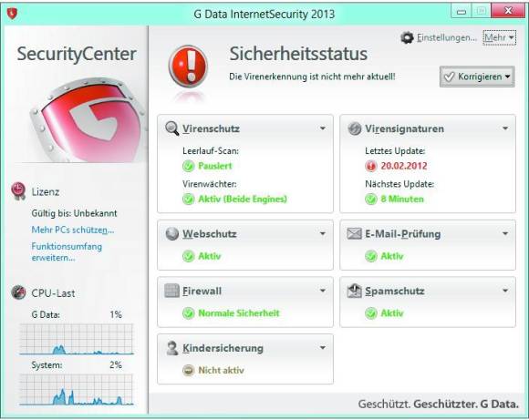Click the Lizenz clock icon
The height and width of the screenshot is (420, 529).
coord(18,190)
